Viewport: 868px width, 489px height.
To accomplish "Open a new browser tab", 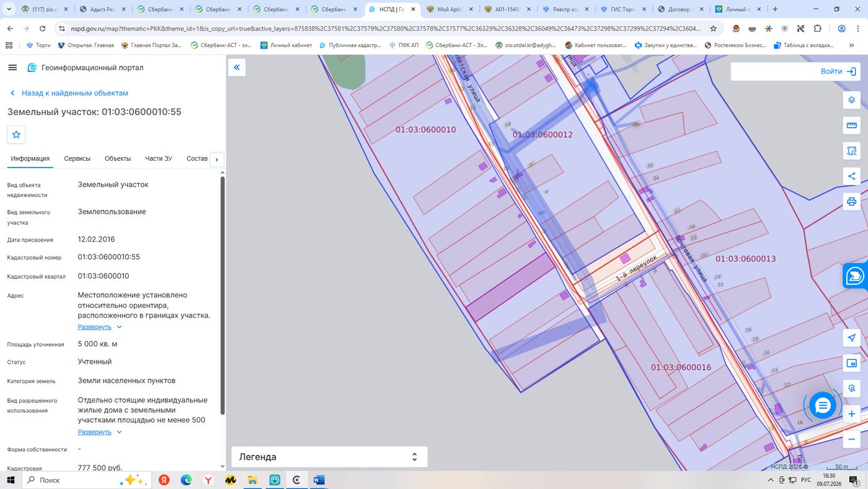I will click(x=776, y=9).
